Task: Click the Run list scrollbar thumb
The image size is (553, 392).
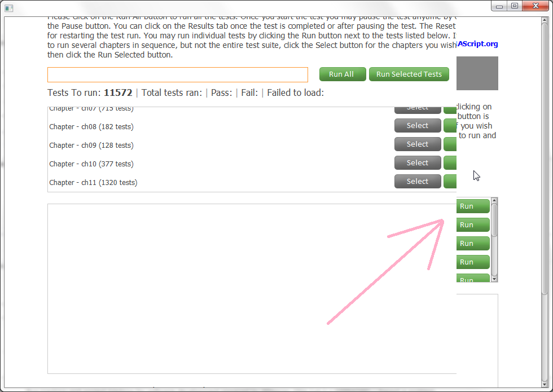Action: pos(494,220)
